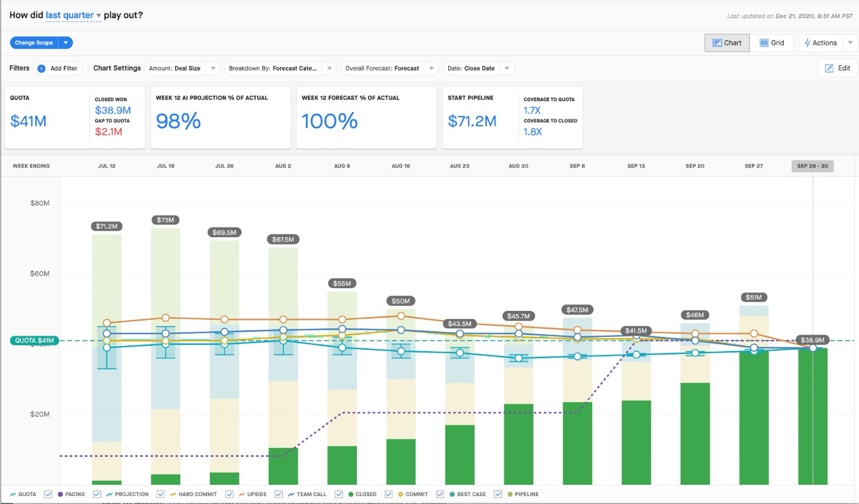
Task: Toggle checkbox just left of CLOSED legend
Action: tap(339, 494)
